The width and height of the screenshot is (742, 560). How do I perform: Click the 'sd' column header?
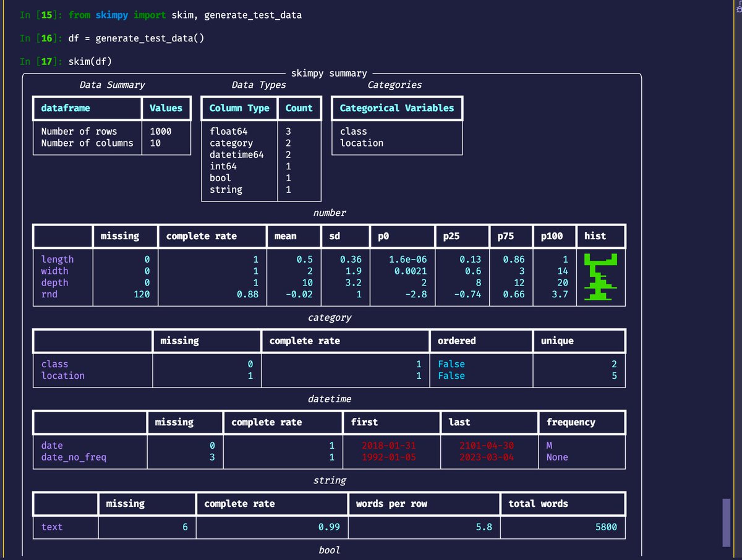point(335,236)
